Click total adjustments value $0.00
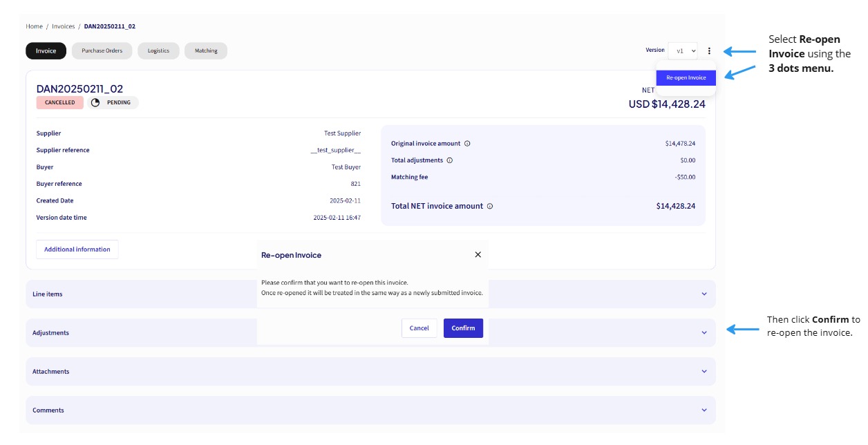868x445 pixels. tap(688, 160)
